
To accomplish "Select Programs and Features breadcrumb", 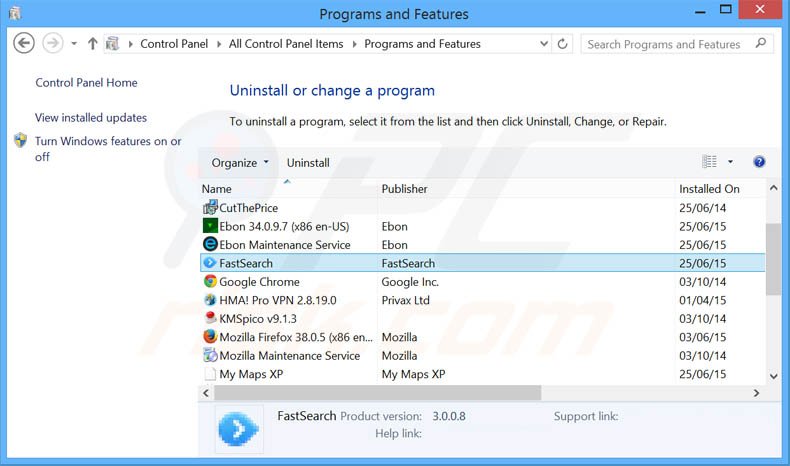I will 422,44.
